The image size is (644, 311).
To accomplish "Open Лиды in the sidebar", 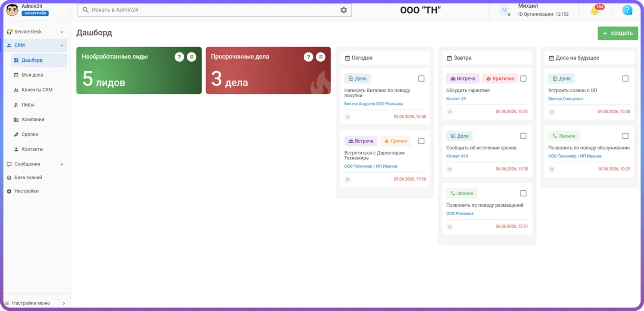I will coord(39,105).
